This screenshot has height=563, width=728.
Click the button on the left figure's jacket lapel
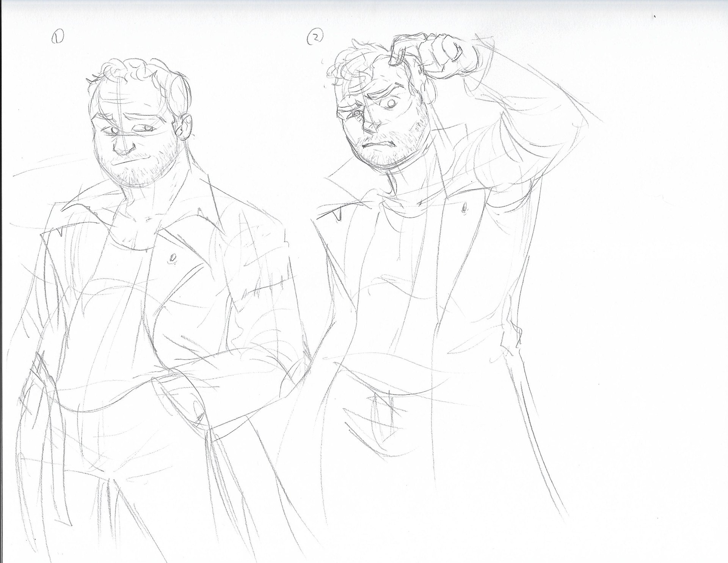point(173,258)
